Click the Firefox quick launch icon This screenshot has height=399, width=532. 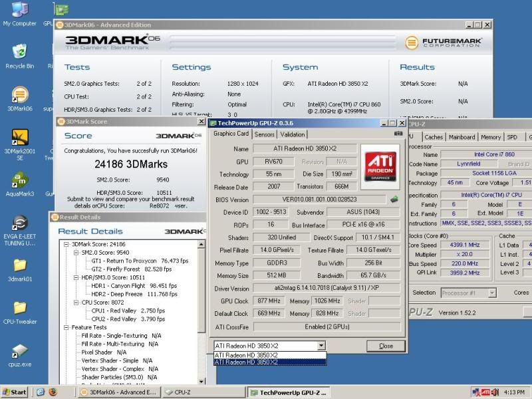[53, 392]
